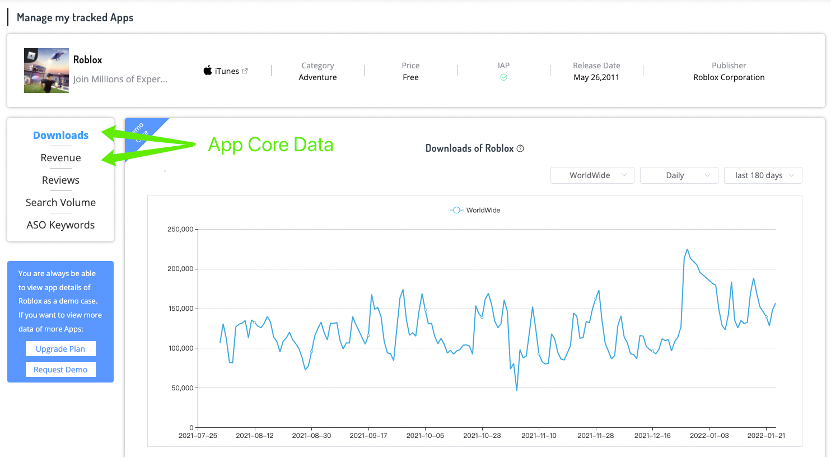Switch to the Revenue tab
The width and height of the screenshot is (832, 458).
[60, 158]
